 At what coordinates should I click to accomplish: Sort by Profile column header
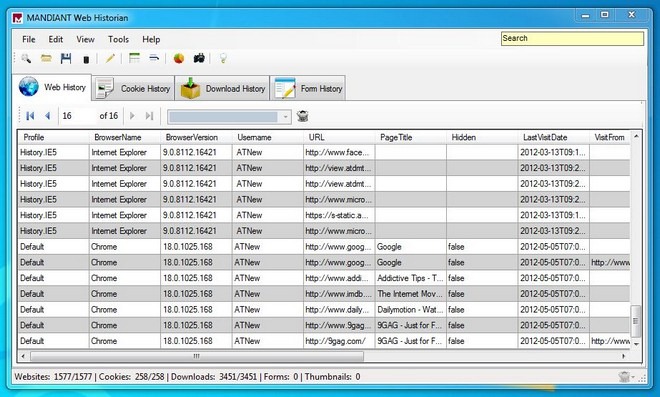coord(53,137)
